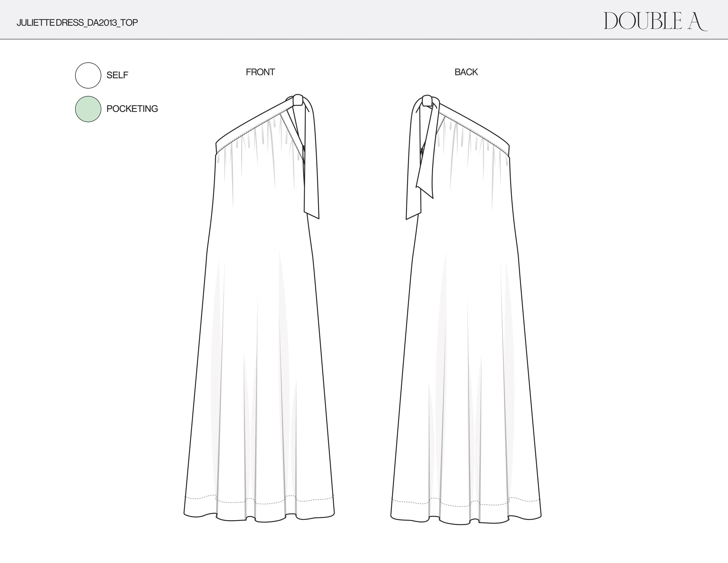Click the green POCKETING color swatch

pos(88,109)
